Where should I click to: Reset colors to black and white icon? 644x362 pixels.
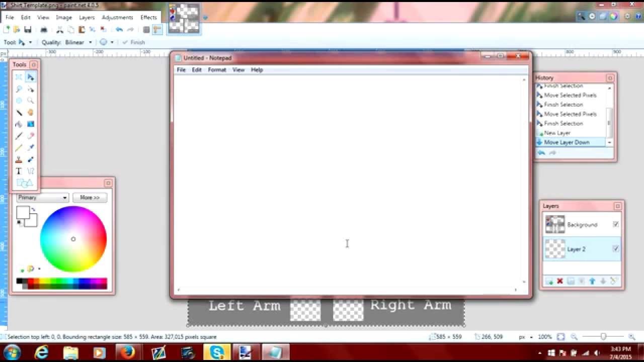19,222
